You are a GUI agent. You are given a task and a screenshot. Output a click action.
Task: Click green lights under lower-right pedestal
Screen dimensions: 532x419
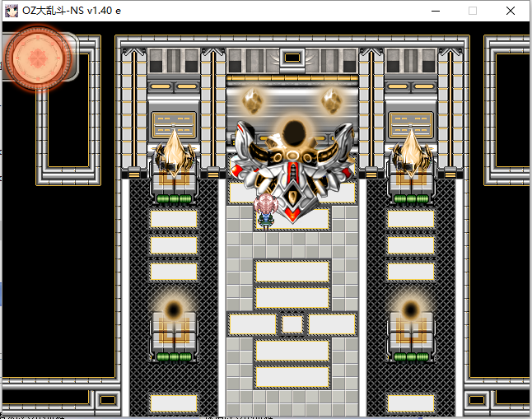411,356
